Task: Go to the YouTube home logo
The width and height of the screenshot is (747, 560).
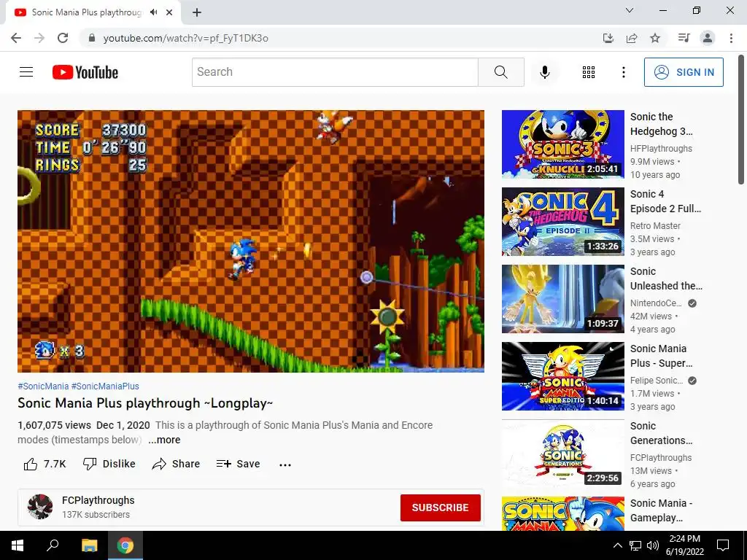Action: point(85,72)
